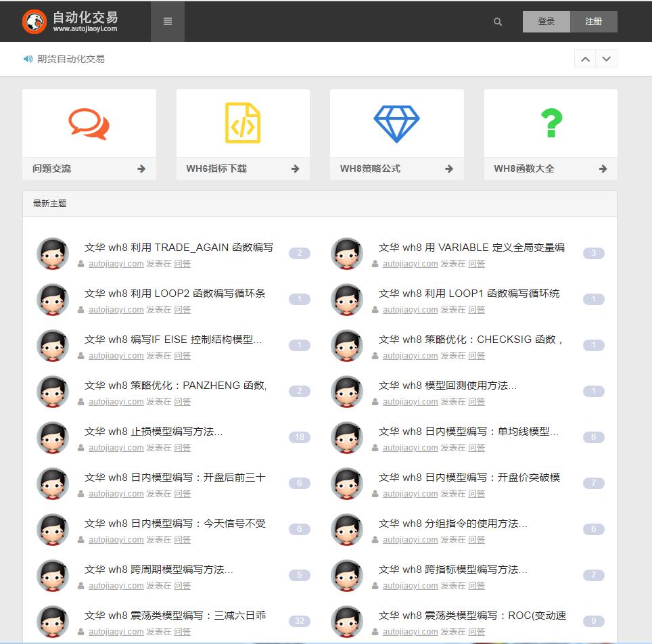
Task: Click the search magnifier icon
Action: tap(497, 22)
